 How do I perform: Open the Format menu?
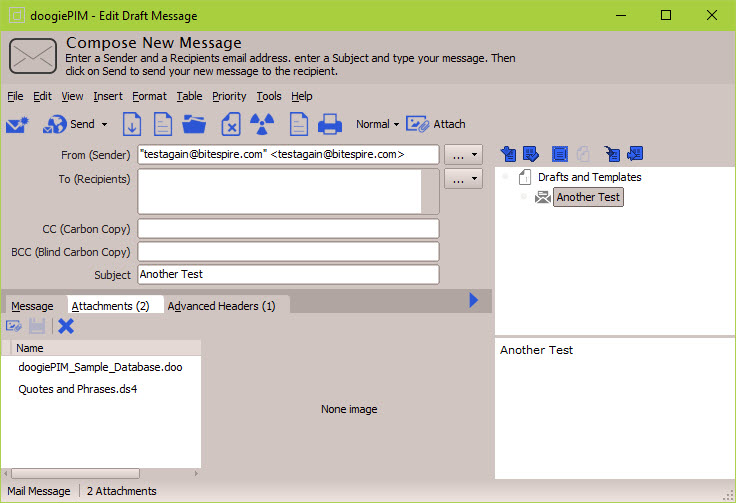[149, 96]
